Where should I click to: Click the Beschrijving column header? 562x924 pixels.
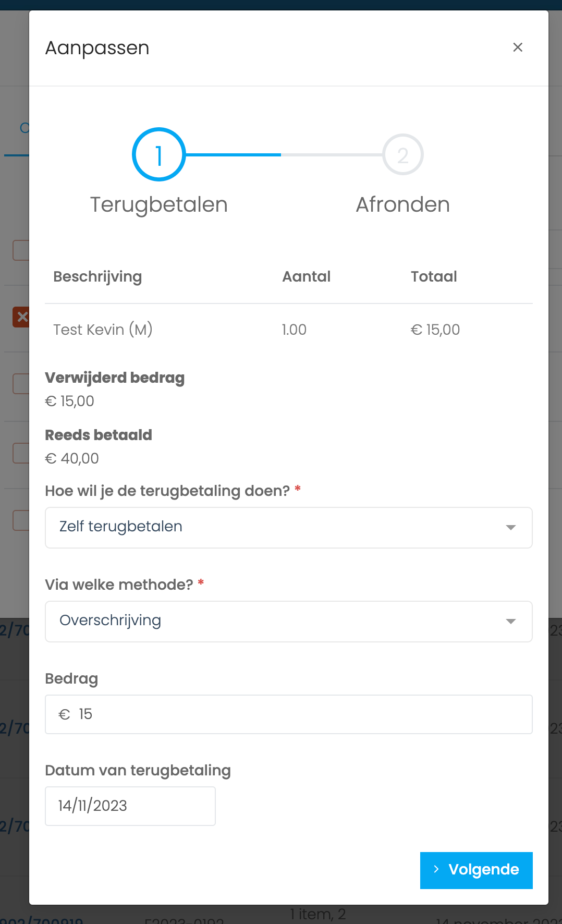pyautogui.click(x=97, y=276)
